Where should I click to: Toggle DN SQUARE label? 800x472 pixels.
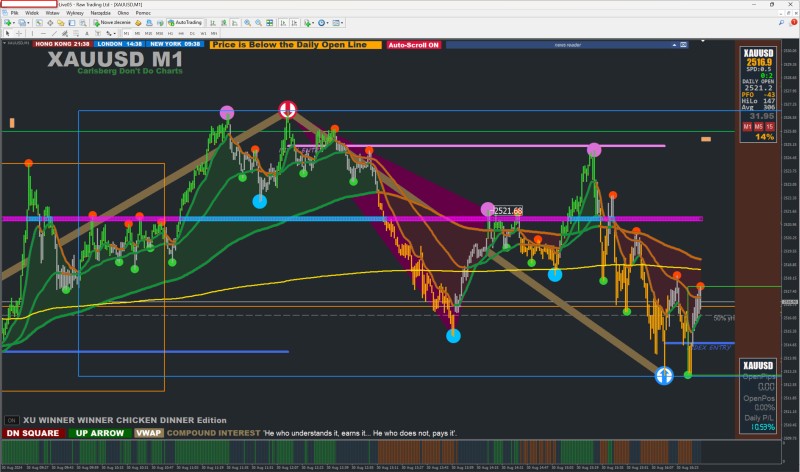(x=33, y=433)
